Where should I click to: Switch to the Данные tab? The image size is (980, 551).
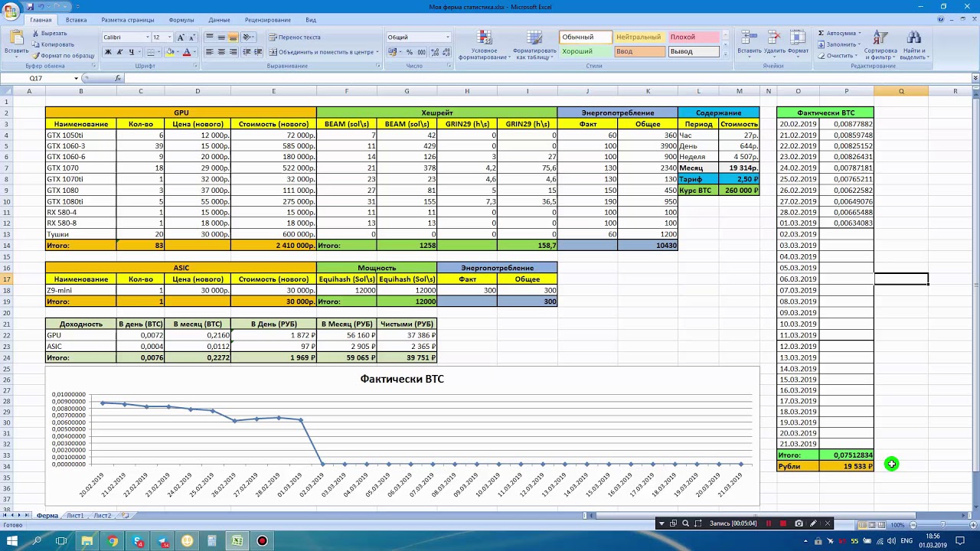coord(219,20)
